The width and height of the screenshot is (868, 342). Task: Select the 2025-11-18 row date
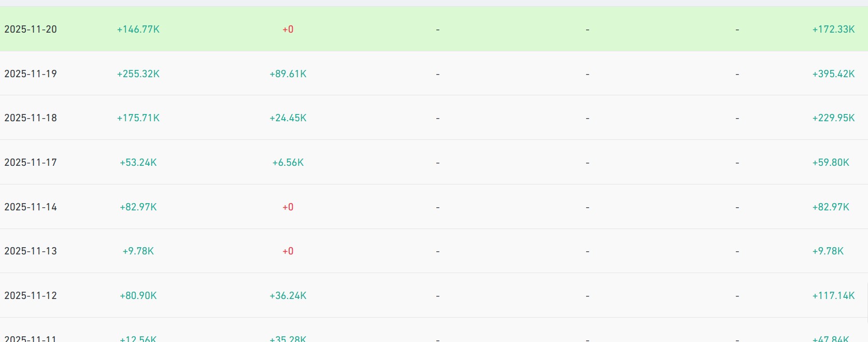31,118
